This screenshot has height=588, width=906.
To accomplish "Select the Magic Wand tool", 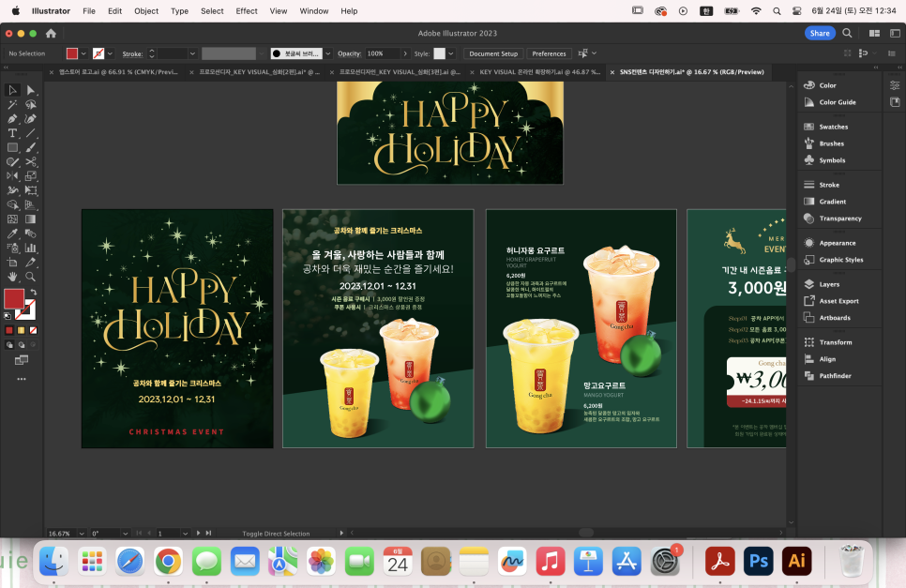I will click(x=12, y=104).
